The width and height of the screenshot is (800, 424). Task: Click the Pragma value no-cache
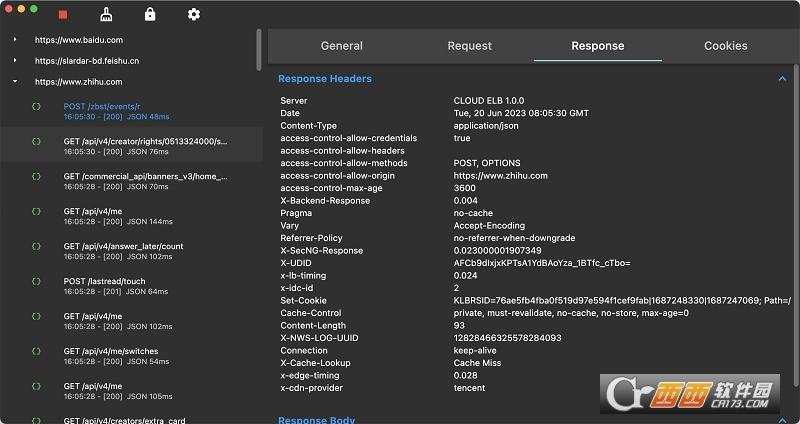(x=473, y=213)
